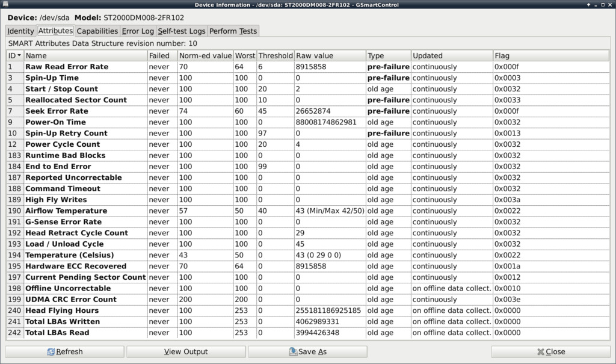Select the Reallocated Sector Count row
The height and width of the screenshot is (364, 616).
(x=76, y=100)
